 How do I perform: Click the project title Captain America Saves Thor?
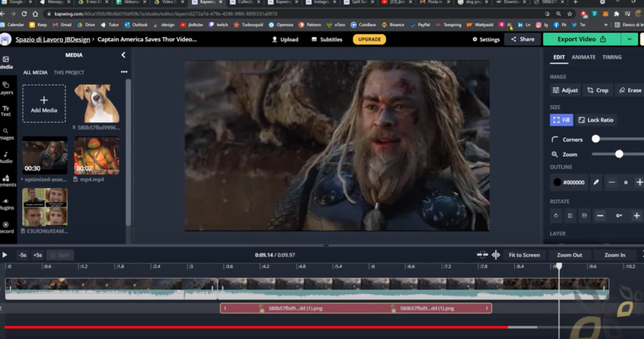click(x=147, y=40)
